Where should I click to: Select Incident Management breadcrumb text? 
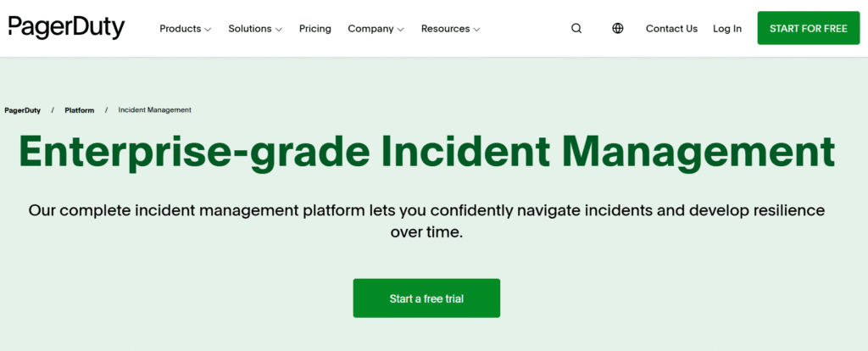click(154, 110)
